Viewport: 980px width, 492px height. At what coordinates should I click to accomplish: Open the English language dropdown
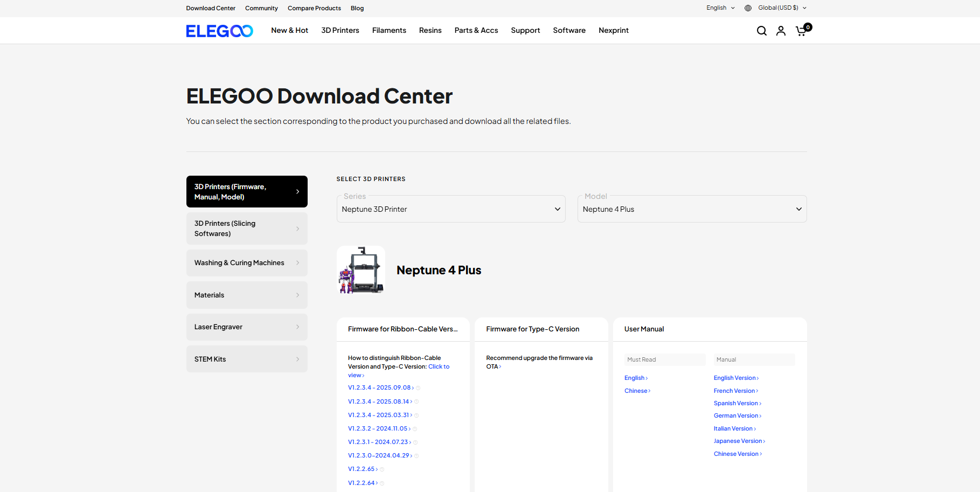tap(720, 8)
